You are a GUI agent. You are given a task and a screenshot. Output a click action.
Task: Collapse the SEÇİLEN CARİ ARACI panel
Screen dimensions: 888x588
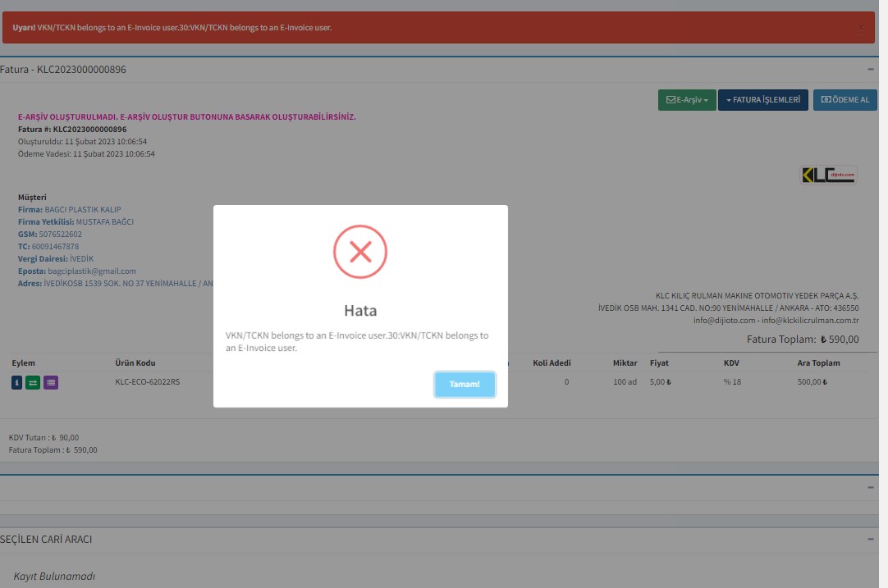coord(870,539)
